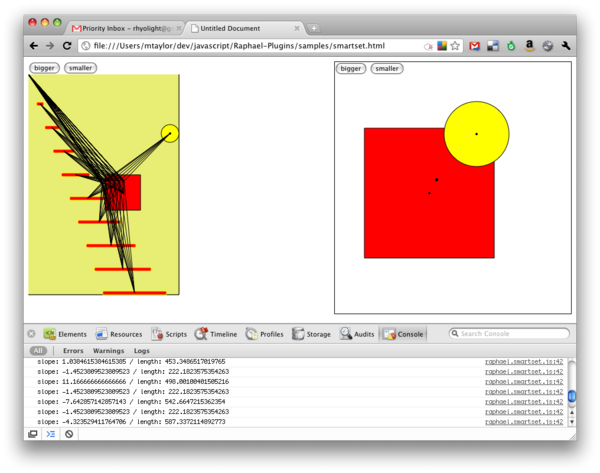The width and height of the screenshot is (600, 473).
Task: Open the Storage panel in developer tools
Action: (x=311, y=334)
